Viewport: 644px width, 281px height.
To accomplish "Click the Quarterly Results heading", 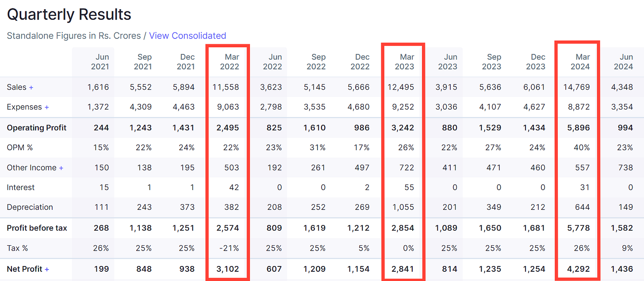I will [x=69, y=15].
